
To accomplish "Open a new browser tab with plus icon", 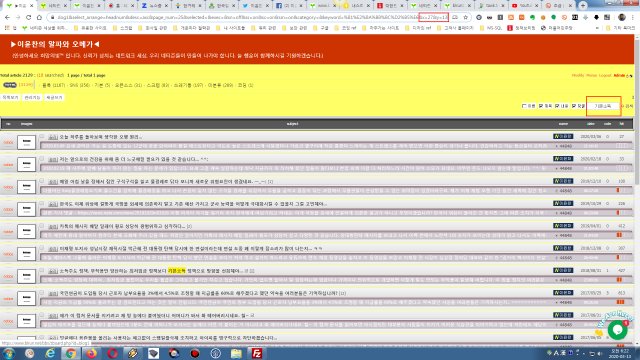I will point(582,6).
